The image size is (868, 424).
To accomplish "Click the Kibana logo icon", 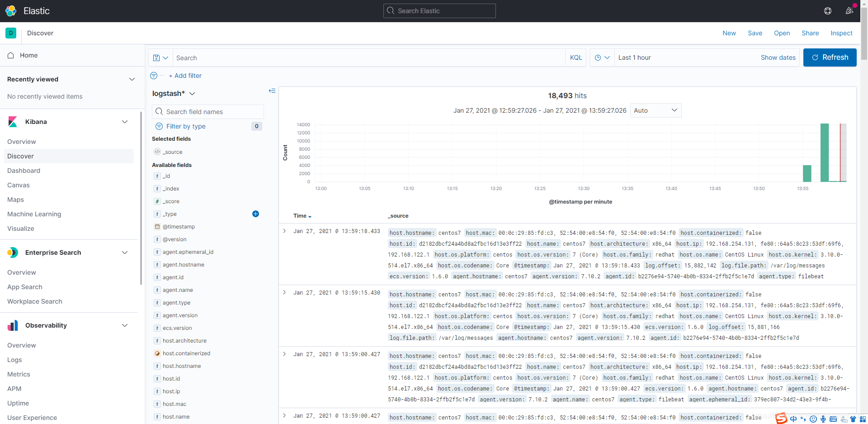I will 13,122.
